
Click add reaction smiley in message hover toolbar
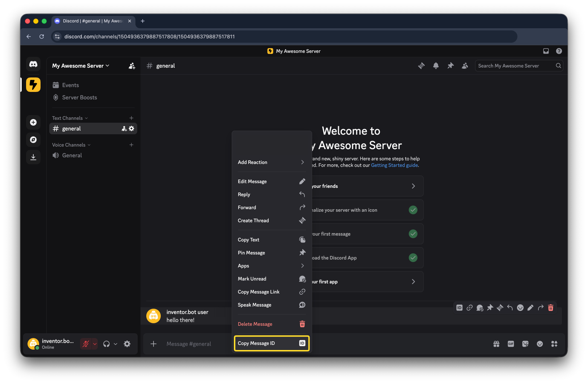[520, 308]
